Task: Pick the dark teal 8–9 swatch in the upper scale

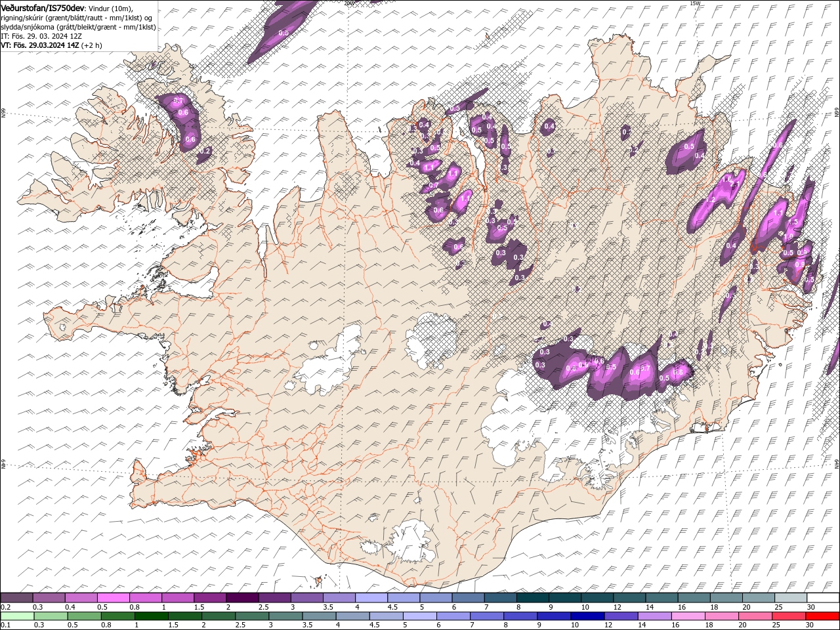Action: [533, 598]
